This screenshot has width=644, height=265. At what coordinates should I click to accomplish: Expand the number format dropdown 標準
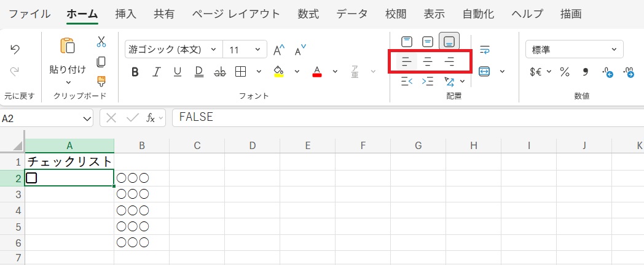point(574,50)
